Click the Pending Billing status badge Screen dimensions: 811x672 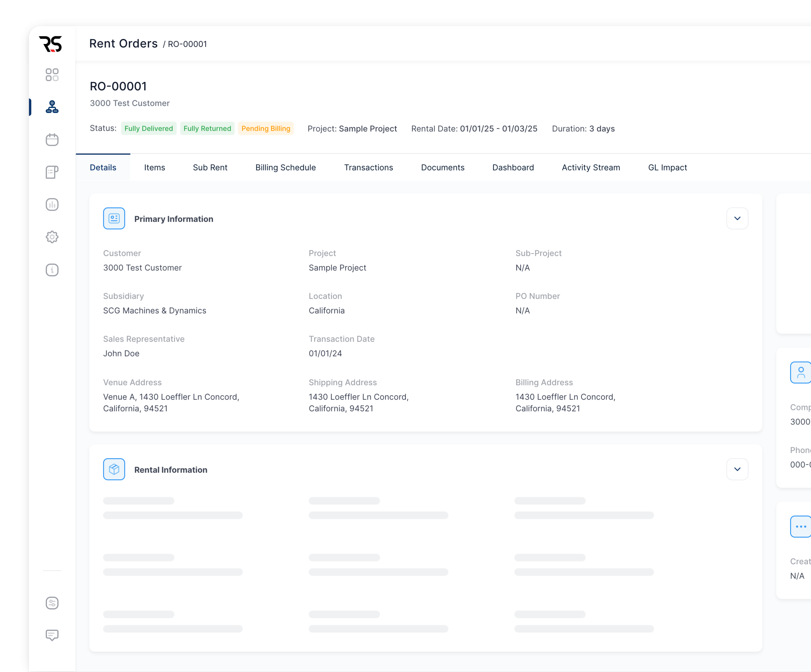(x=266, y=129)
